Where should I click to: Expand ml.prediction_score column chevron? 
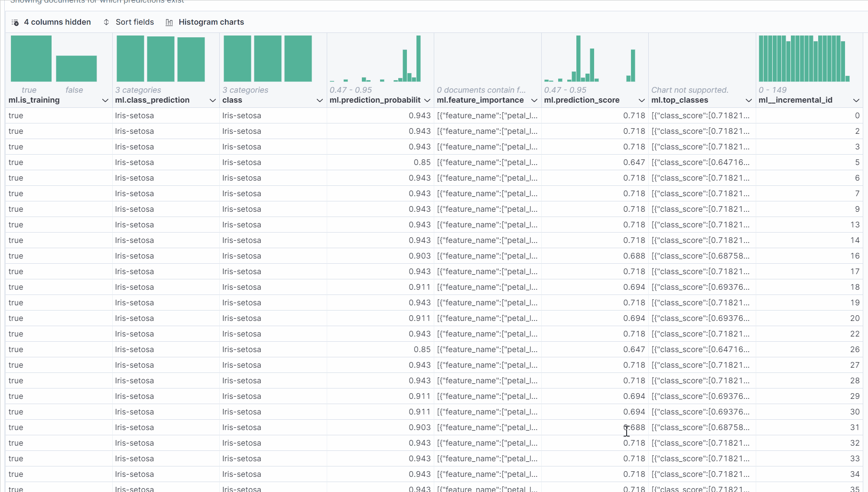pyautogui.click(x=641, y=100)
